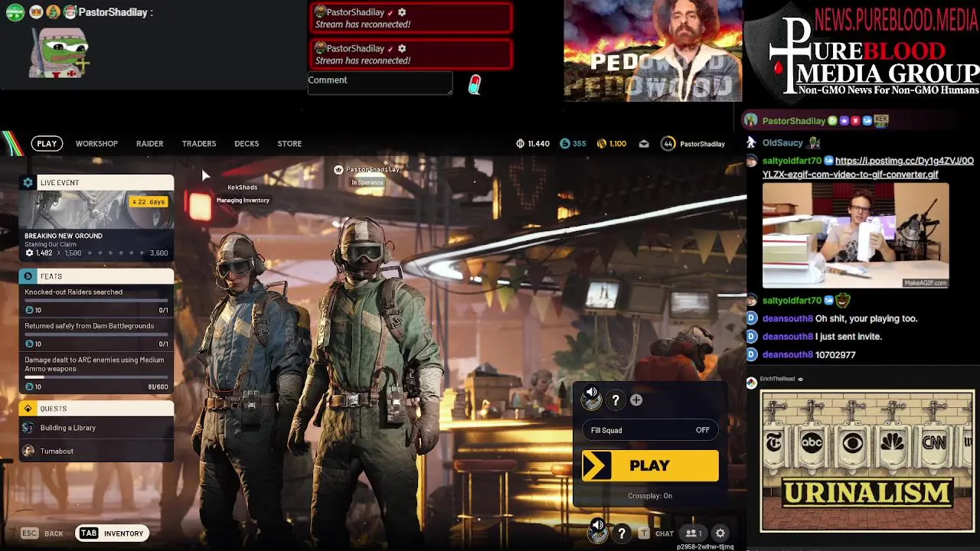The height and width of the screenshot is (551, 980).
Task: Click the PastorShadilay name in the chat header
Action: (794, 121)
